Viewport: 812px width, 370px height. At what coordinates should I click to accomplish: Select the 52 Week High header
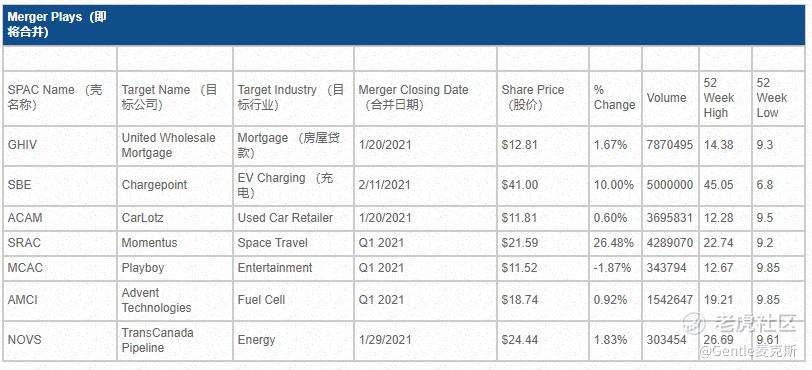coord(719,97)
